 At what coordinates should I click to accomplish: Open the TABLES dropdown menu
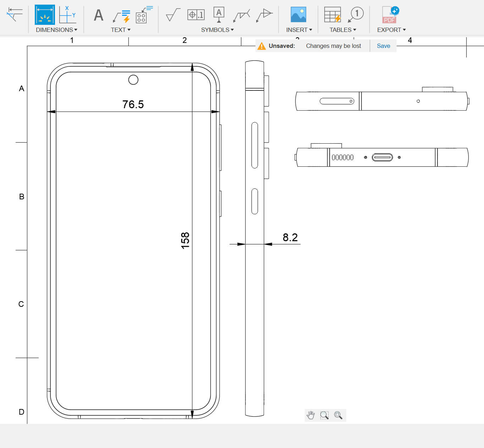point(342,30)
